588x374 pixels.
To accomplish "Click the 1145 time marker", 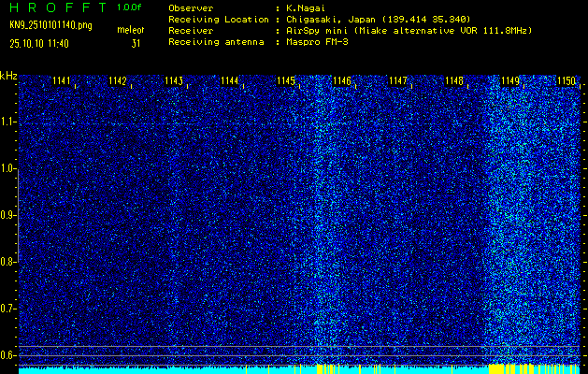I will (x=286, y=81).
